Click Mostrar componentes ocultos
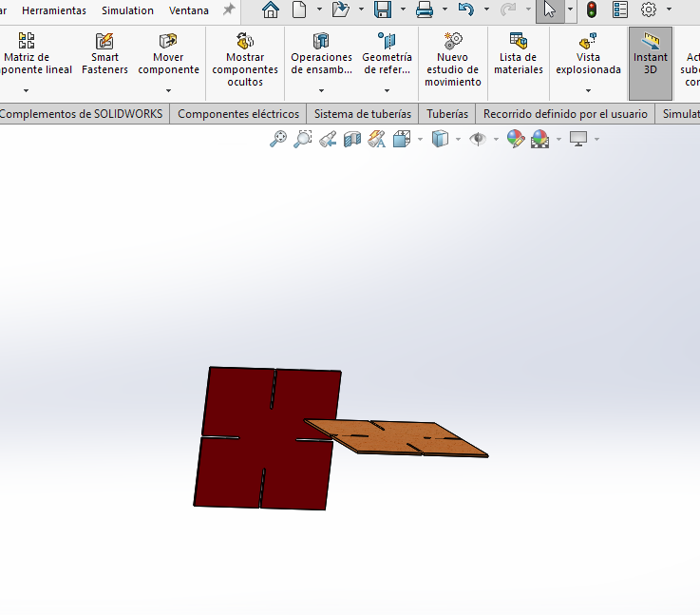 click(245, 59)
